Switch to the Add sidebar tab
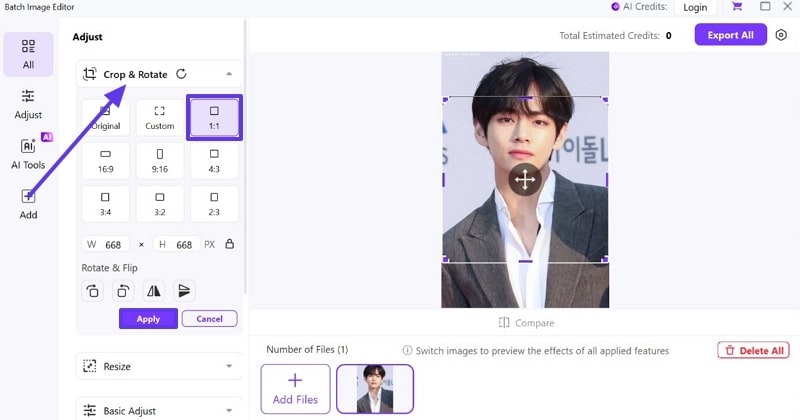Screen dimensions: 800x420 pyautogui.click(x=28, y=204)
